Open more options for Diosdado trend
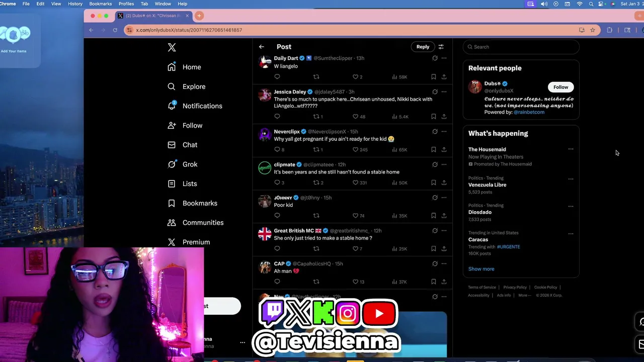Image resolution: width=644 pixels, height=362 pixels. click(x=571, y=206)
